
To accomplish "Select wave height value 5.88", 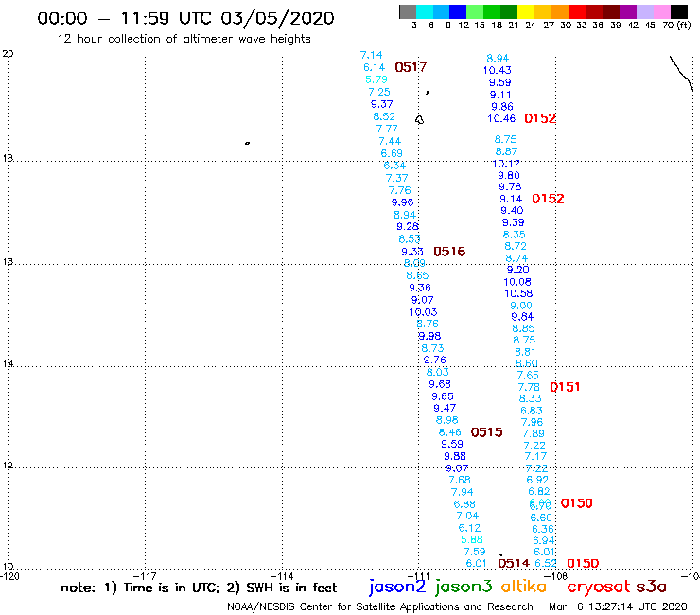I will (x=472, y=539).
